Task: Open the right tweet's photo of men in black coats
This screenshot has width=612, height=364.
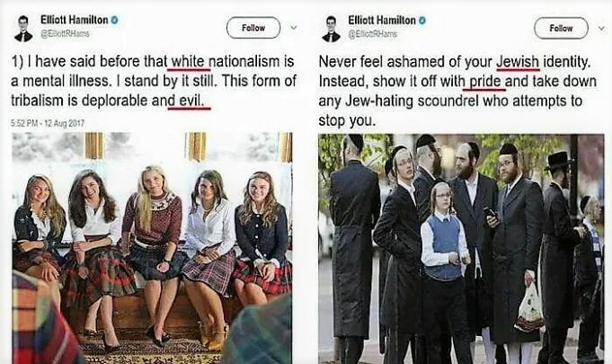Action: pos(461,249)
